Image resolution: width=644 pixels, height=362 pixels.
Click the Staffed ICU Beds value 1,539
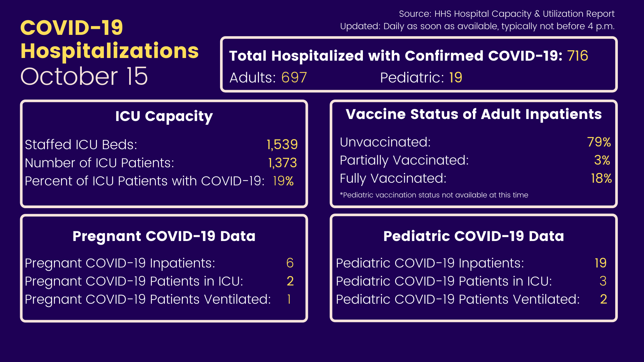click(282, 144)
